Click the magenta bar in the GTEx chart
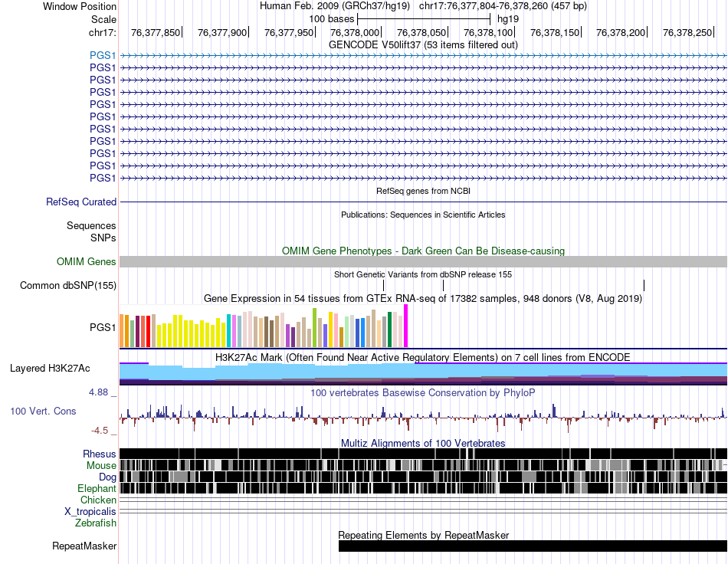Screen dimensions: 728x564 [406, 326]
